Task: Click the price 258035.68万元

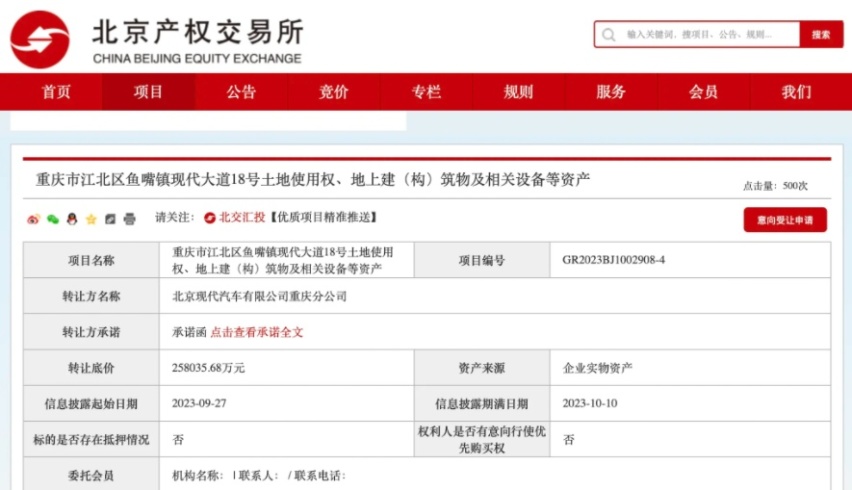Action: 208,368
